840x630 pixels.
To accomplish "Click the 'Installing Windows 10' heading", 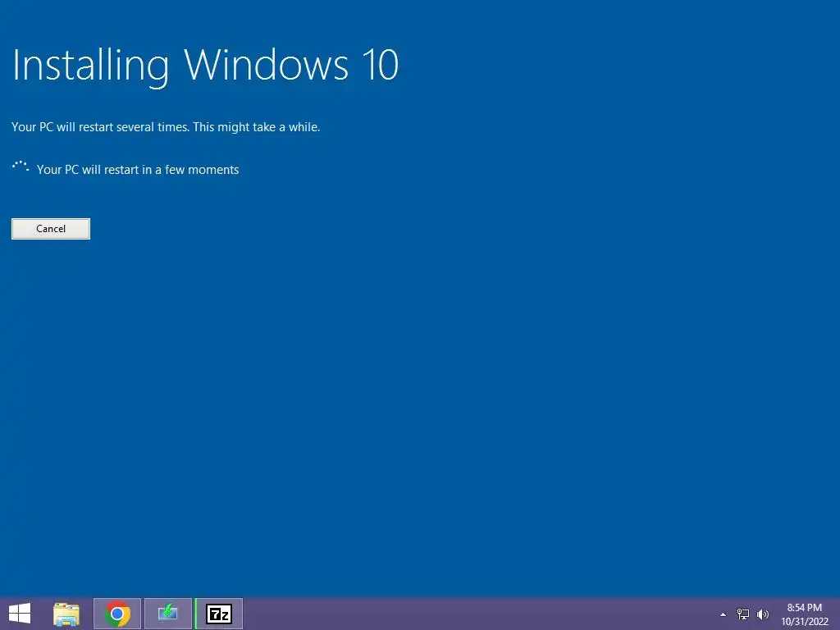I will pyautogui.click(x=205, y=66).
